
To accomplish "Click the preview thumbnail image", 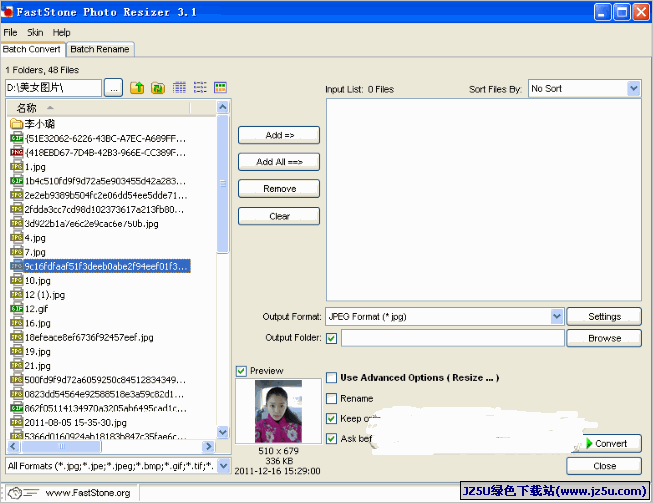I will click(x=278, y=411).
